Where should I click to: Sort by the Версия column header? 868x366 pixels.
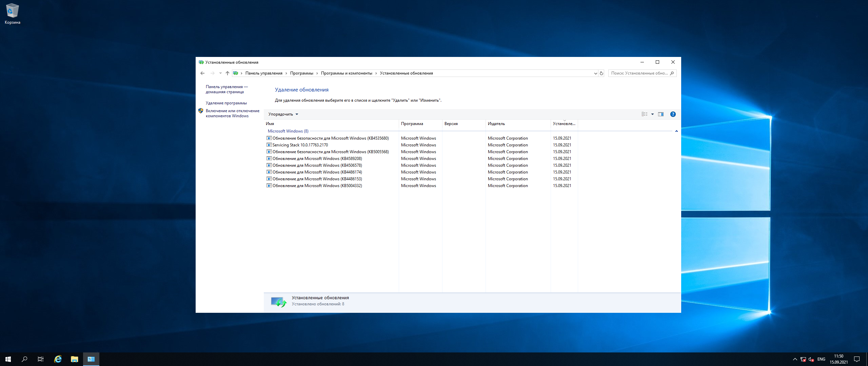pyautogui.click(x=464, y=124)
